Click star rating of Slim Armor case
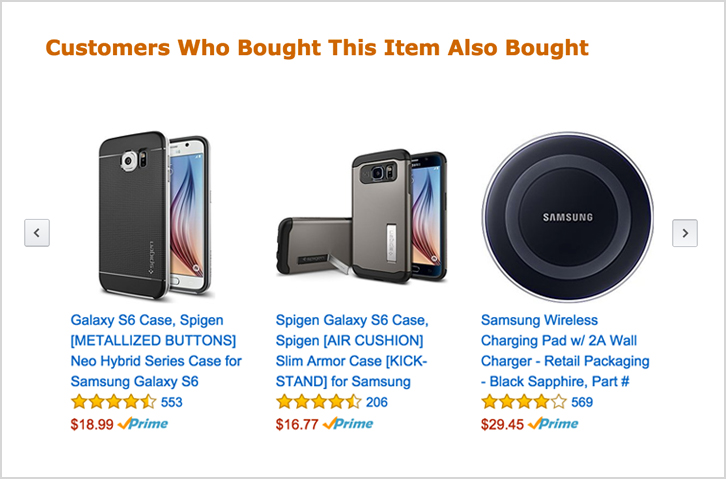 319,402
